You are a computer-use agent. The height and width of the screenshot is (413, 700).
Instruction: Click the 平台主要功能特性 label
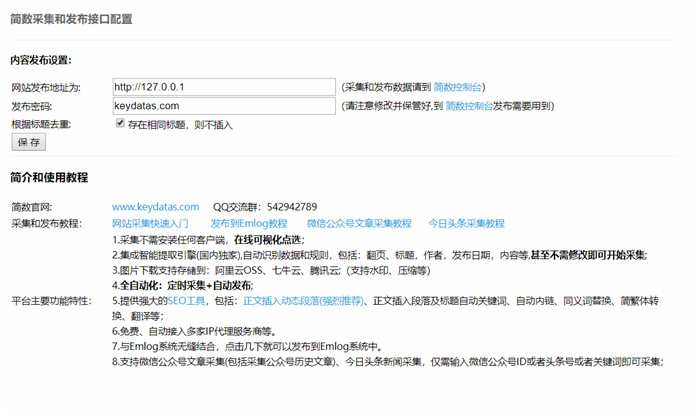pyautogui.click(x=52, y=300)
